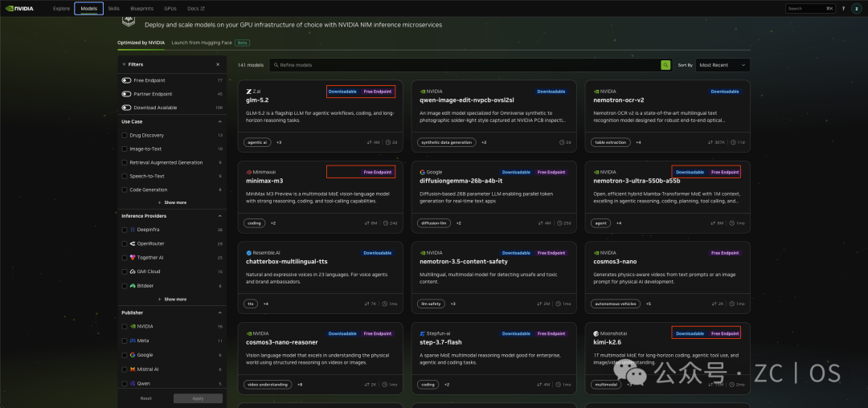Check the Code Generation checkbox
Viewport: 868px width, 408px height.
(124, 190)
